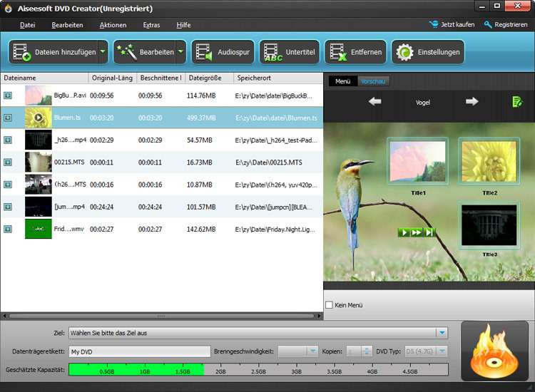The height and width of the screenshot is (392, 535).
Task: Click the Audiospur toolbar icon
Action: (x=223, y=52)
